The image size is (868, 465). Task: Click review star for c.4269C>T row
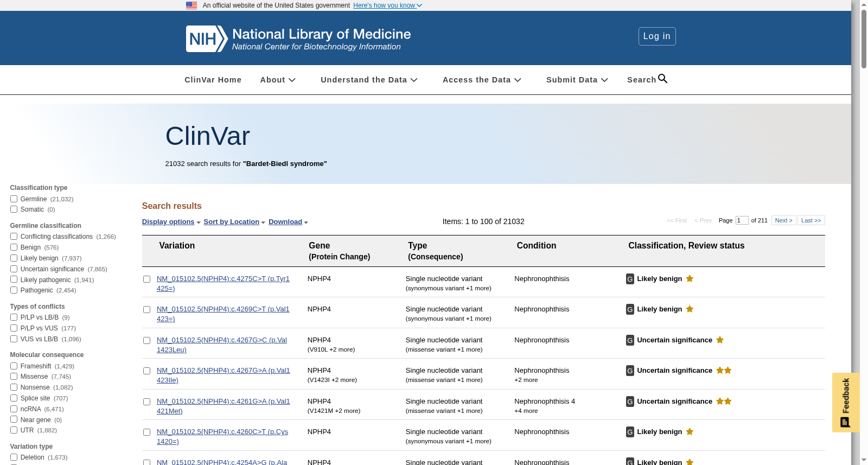pyautogui.click(x=690, y=309)
